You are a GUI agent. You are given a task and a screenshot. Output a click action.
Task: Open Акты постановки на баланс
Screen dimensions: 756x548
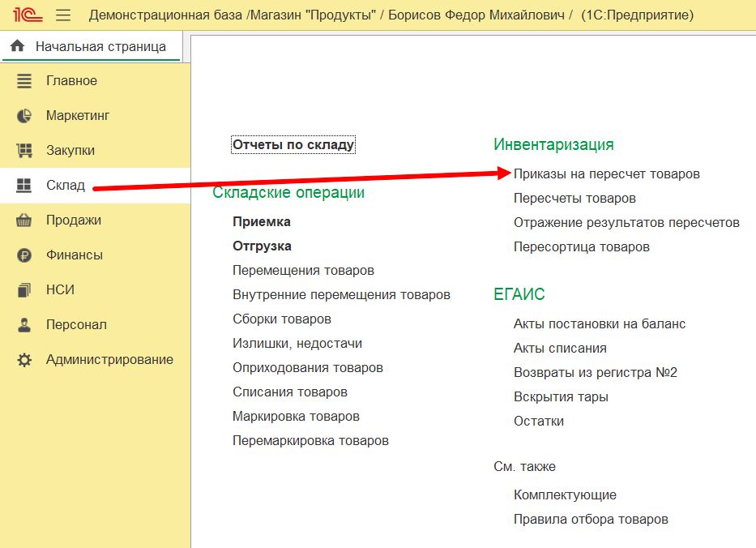(600, 323)
